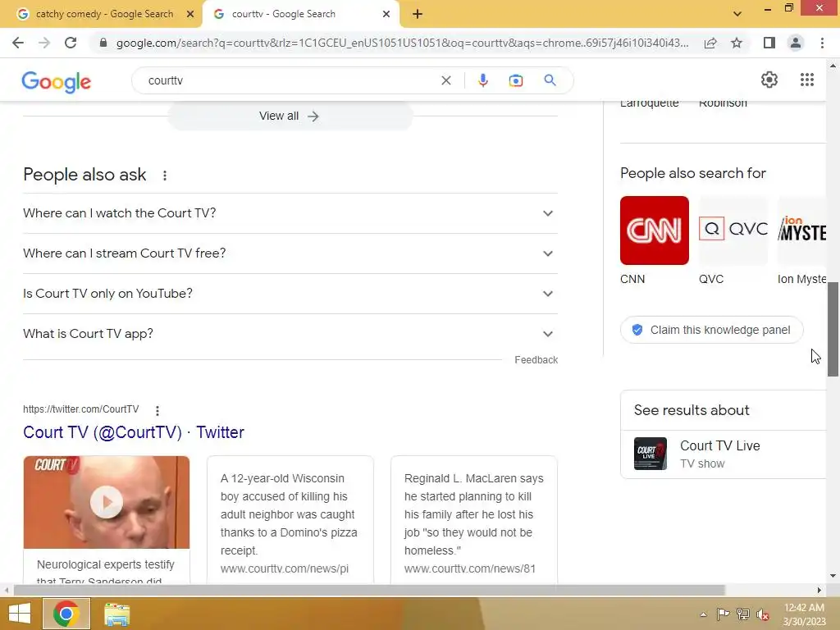The height and width of the screenshot is (630, 840).
Task: Click the muted volume tray icon
Action: 763,614
